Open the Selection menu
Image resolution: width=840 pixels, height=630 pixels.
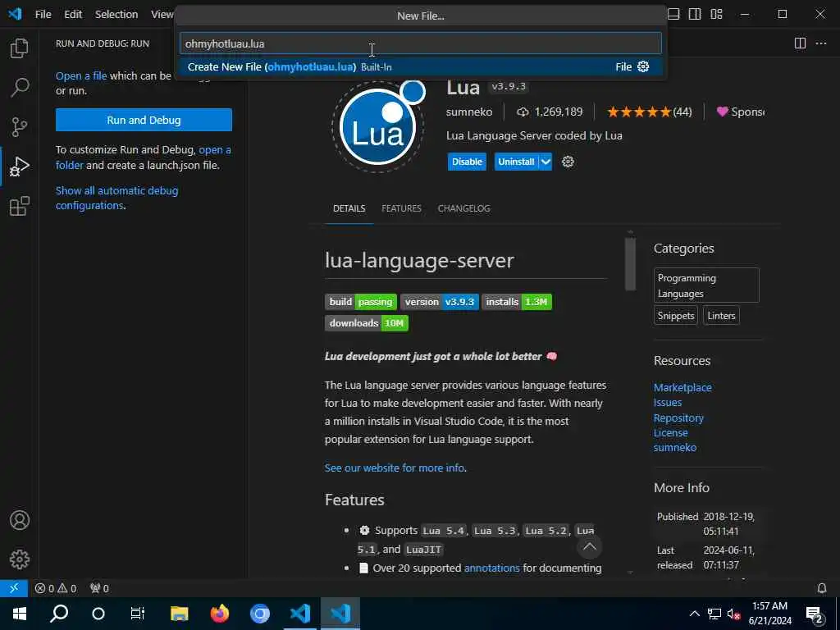coord(116,15)
